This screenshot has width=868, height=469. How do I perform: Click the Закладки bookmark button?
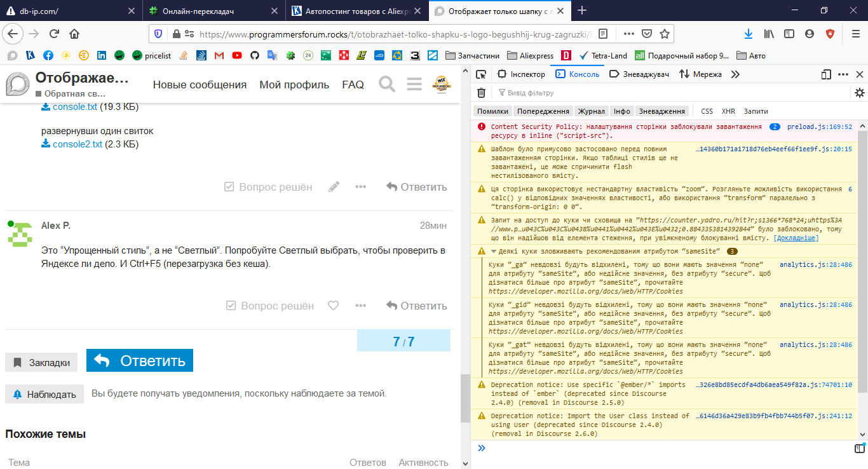41,362
